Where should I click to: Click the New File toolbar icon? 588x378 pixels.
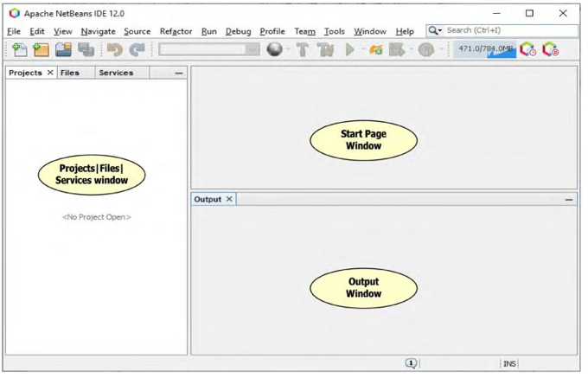tap(20, 49)
